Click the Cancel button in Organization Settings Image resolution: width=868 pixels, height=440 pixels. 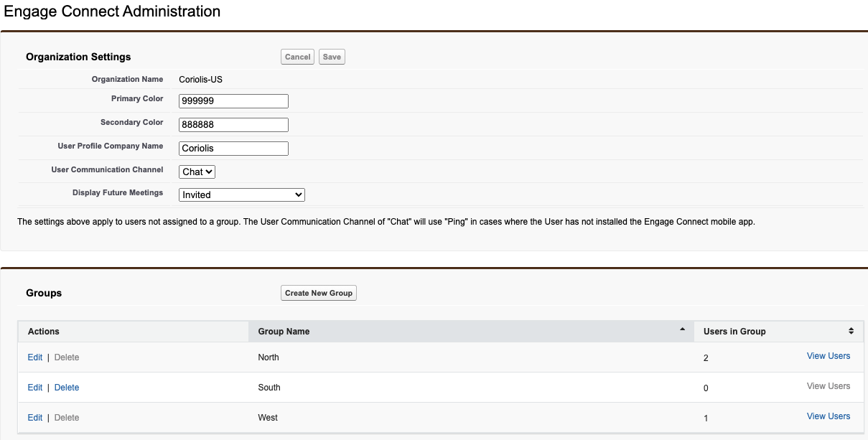click(x=297, y=57)
